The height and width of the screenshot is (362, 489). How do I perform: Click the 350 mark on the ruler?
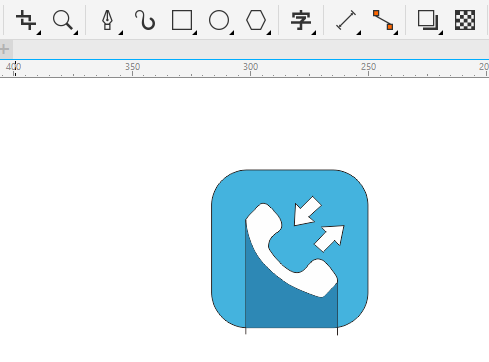(x=132, y=67)
